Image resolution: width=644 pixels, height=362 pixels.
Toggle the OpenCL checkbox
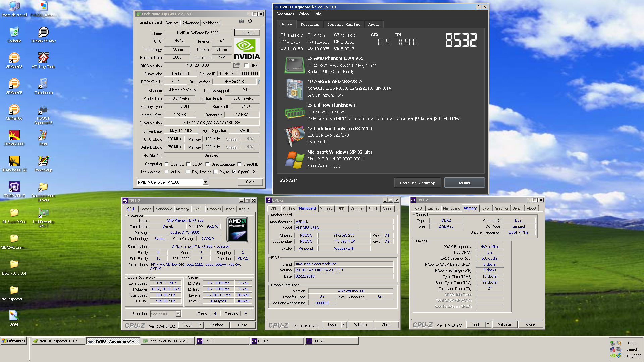[167, 164]
